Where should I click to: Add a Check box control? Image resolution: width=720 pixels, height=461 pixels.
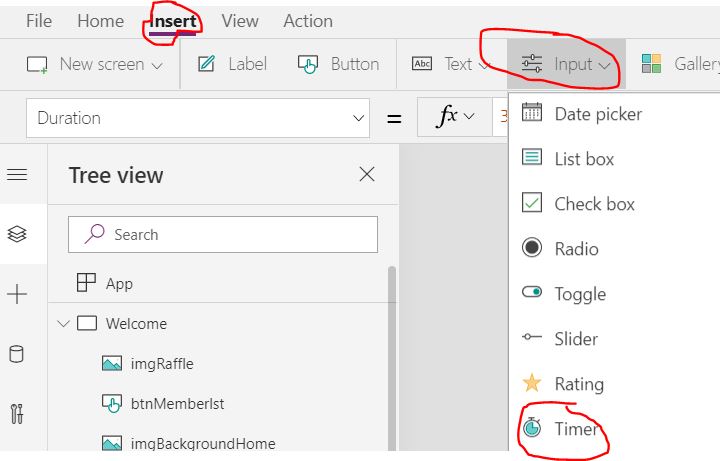594,204
